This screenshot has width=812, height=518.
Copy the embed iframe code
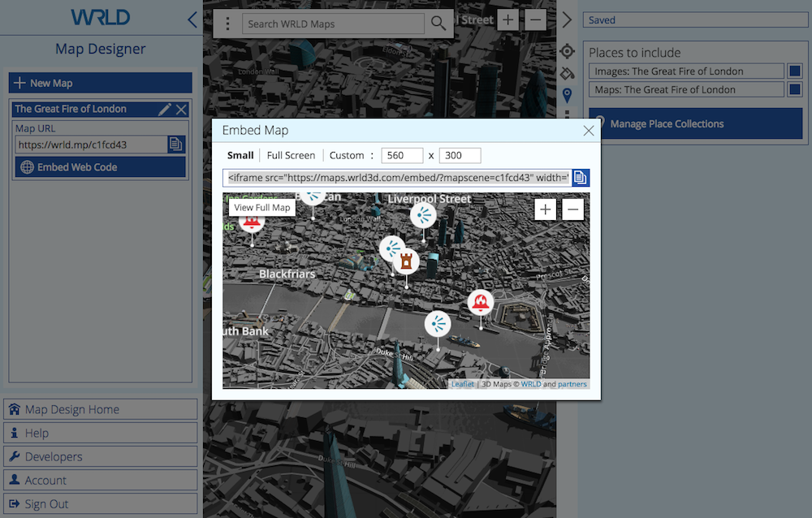(581, 178)
